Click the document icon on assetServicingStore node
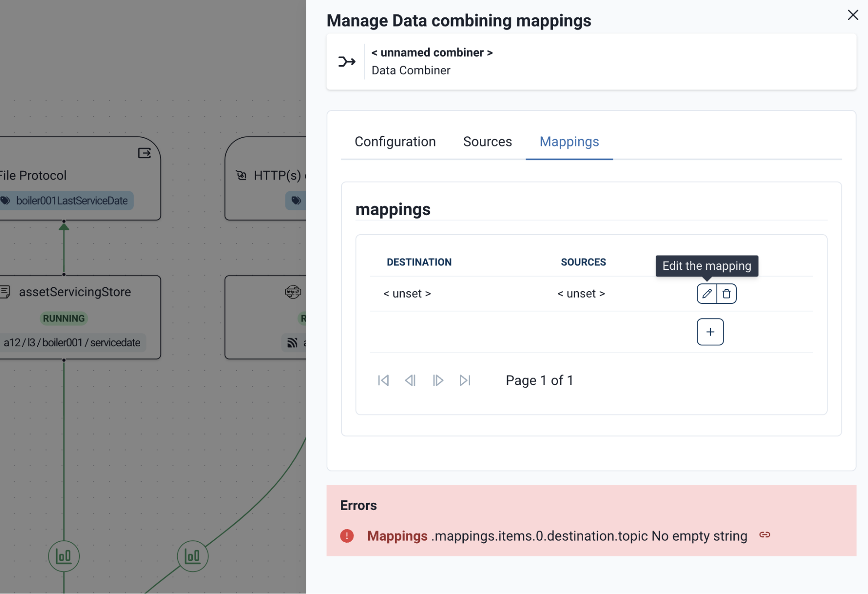This screenshot has width=868, height=594. tap(5, 292)
